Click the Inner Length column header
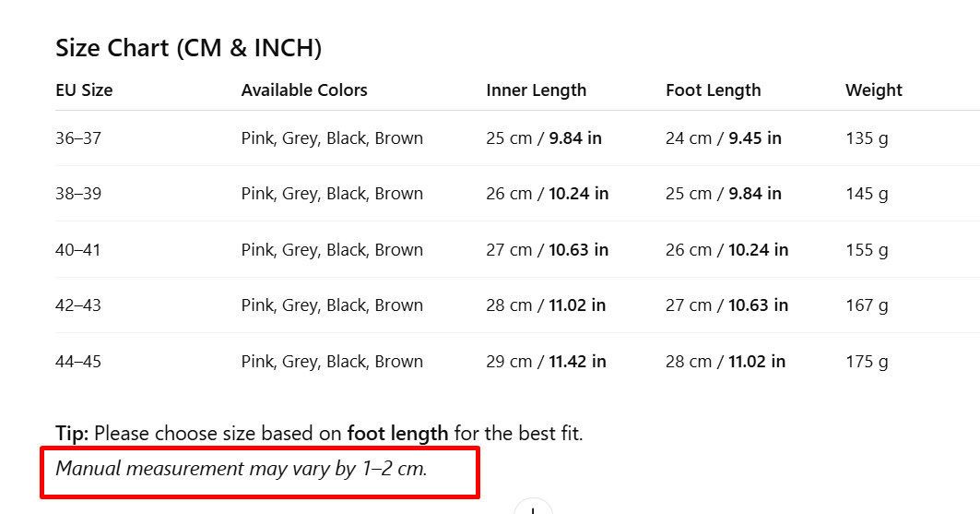Image resolution: width=980 pixels, height=514 pixels. pyautogui.click(x=537, y=90)
